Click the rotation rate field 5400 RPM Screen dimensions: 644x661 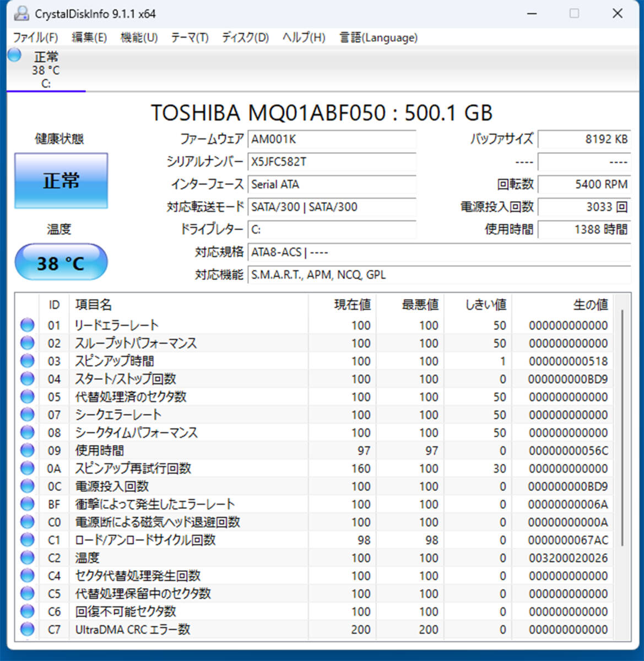584,185
